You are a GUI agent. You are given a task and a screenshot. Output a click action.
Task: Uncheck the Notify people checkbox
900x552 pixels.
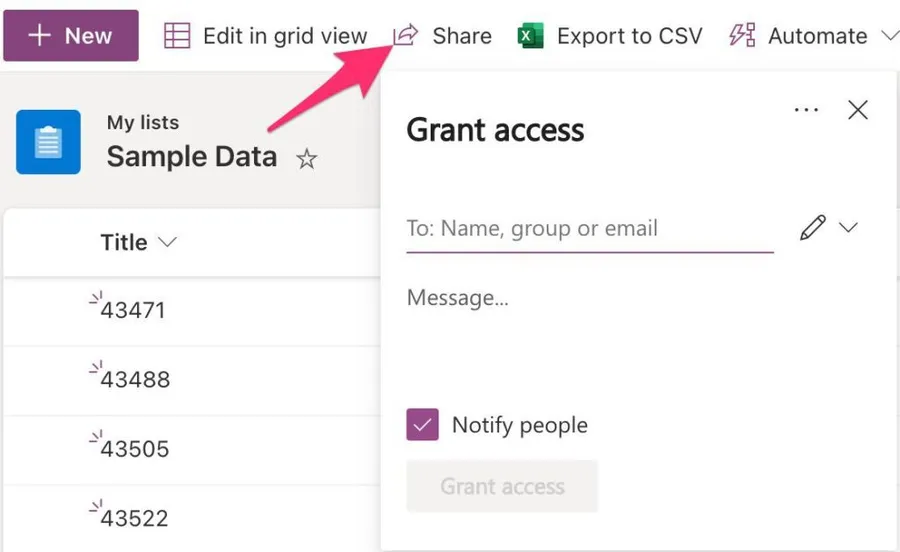423,425
